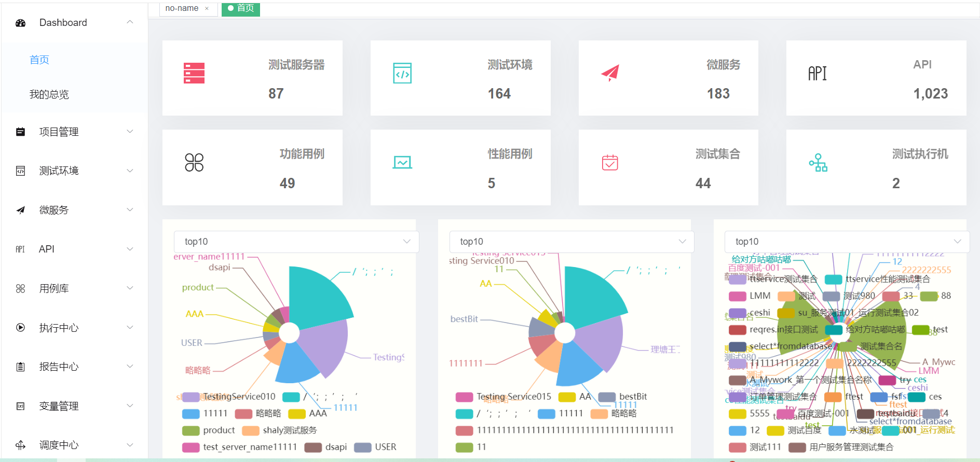Close the no-name tab with its x
Image resolution: width=980 pixels, height=462 pixels.
[x=207, y=8]
